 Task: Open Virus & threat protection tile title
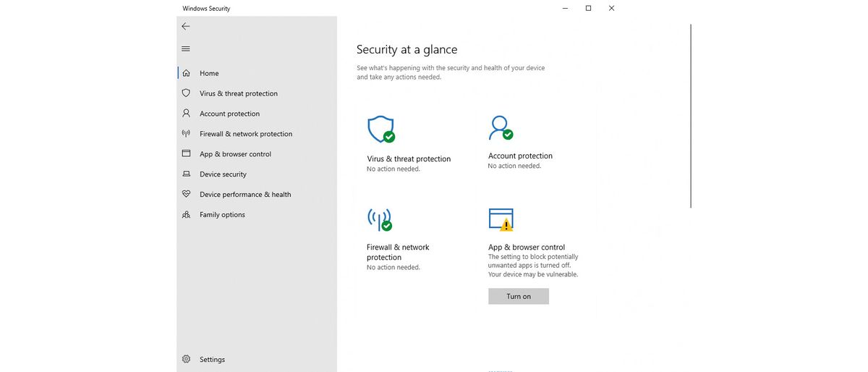(x=409, y=159)
